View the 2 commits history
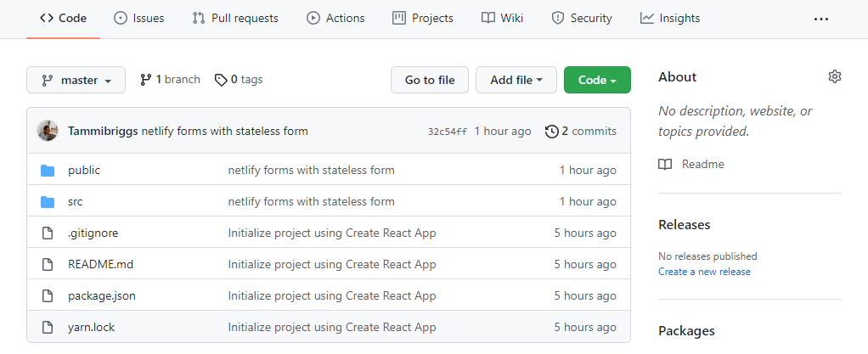The width and height of the screenshot is (868, 354). pos(581,131)
